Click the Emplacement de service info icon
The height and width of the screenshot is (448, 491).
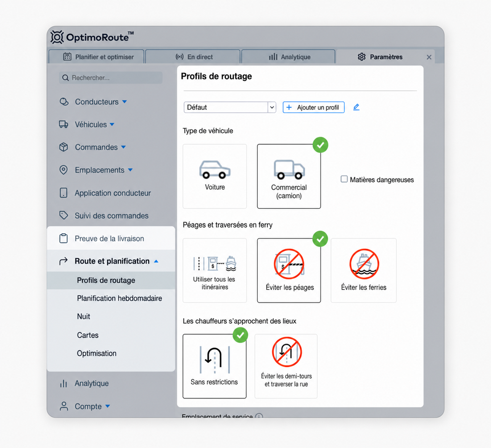259,417
